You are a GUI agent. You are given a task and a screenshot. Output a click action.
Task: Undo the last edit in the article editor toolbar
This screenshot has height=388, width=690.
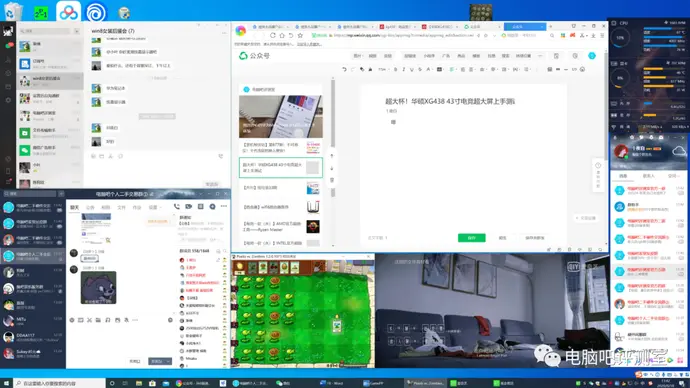344,70
